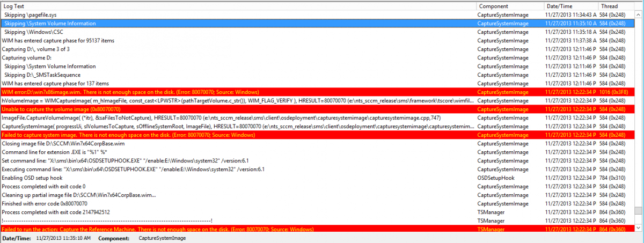The width and height of the screenshot is (644, 243).
Task: Click the details pane Component value 'CaptureSystemImage'
Action: coord(162,238)
